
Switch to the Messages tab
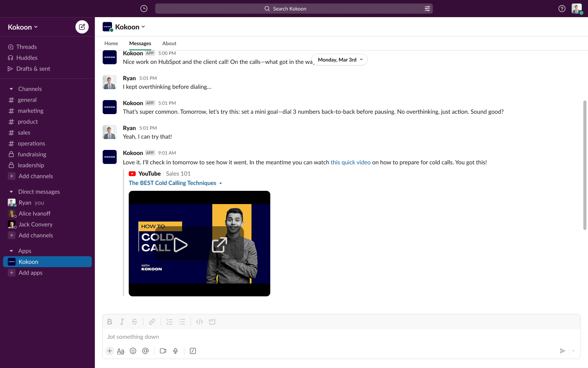click(x=140, y=43)
